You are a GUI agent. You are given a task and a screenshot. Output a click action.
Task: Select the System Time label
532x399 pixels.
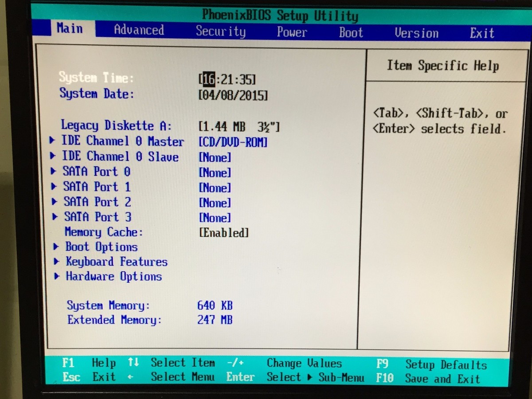point(96,78)
